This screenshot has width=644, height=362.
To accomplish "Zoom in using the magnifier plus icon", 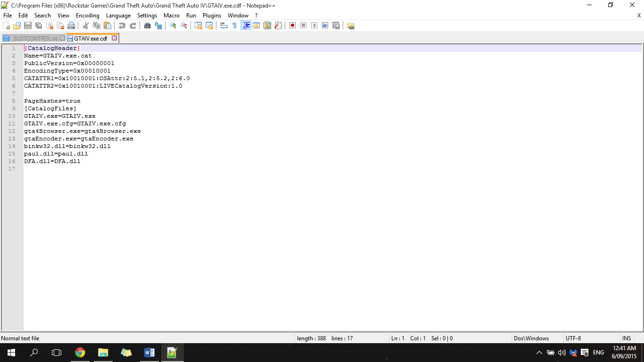I will pyautogui.click(x=173, y=25).
